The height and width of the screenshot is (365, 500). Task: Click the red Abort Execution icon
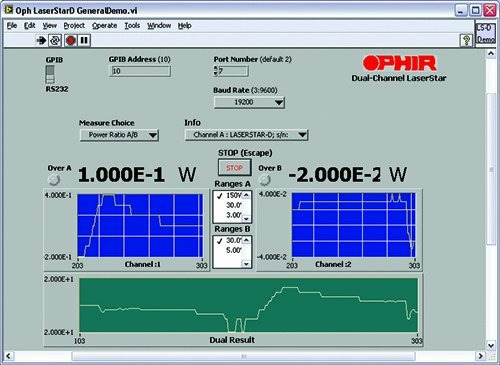[x=70, y=41]
